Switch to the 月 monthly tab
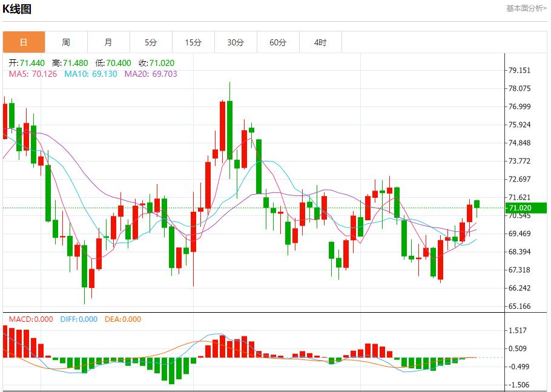551x392 pixels. tap(108, 42)
